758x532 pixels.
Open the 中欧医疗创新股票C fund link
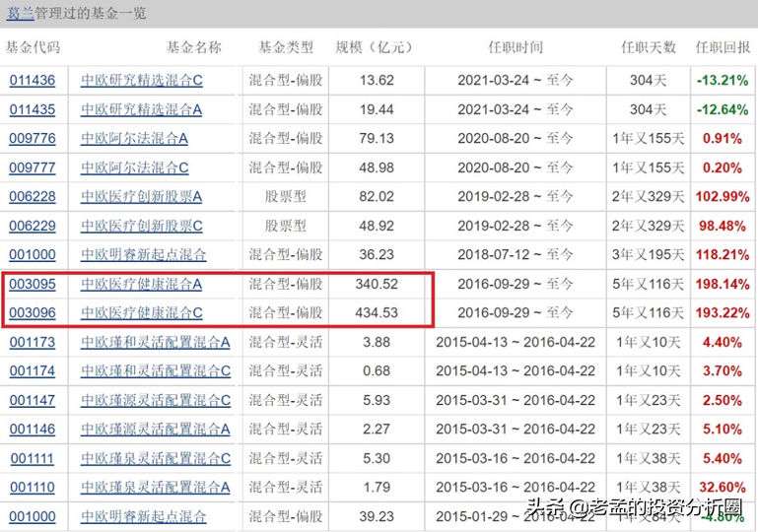pyautogui.click(x=142, y=226)
